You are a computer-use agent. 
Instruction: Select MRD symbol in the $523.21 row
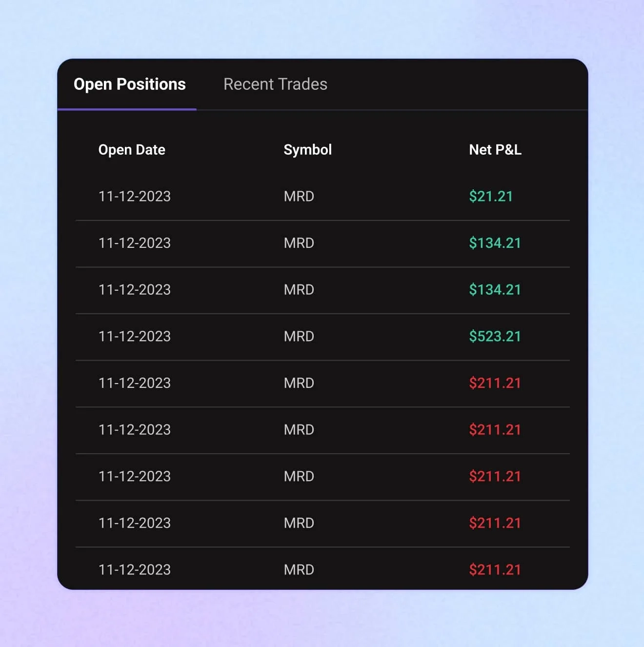coord(299,337)
